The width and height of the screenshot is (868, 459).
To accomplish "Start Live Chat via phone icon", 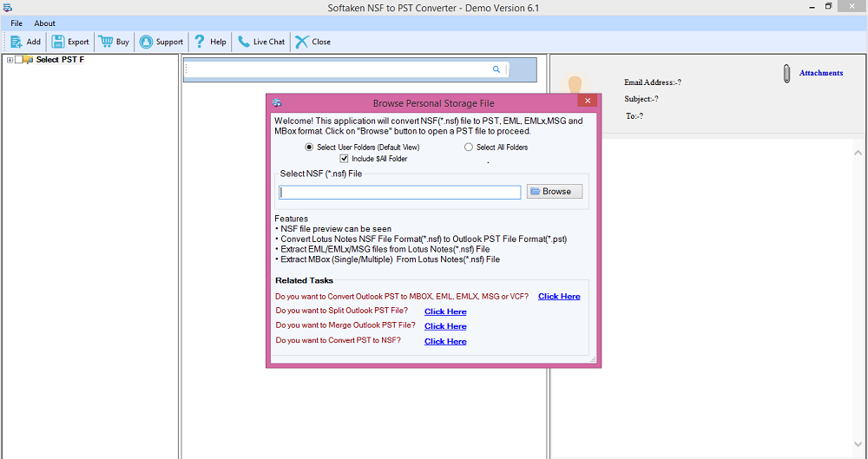I will point(244,42).
